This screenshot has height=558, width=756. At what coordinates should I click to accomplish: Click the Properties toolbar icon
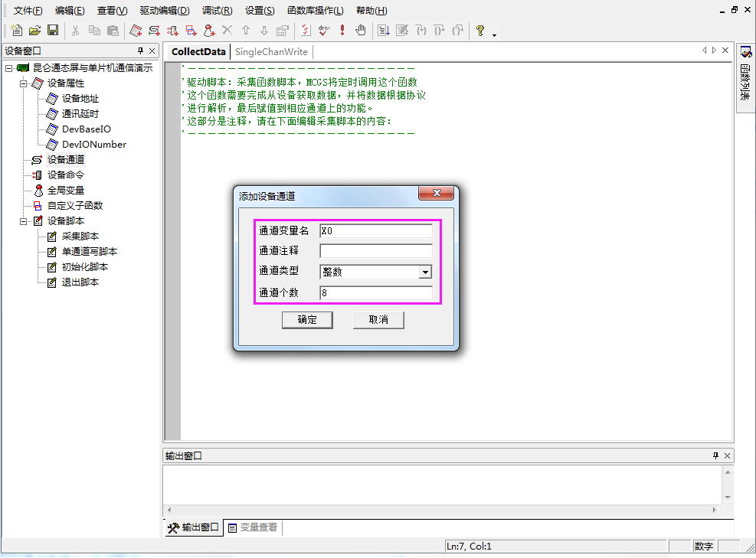(283, 31)
